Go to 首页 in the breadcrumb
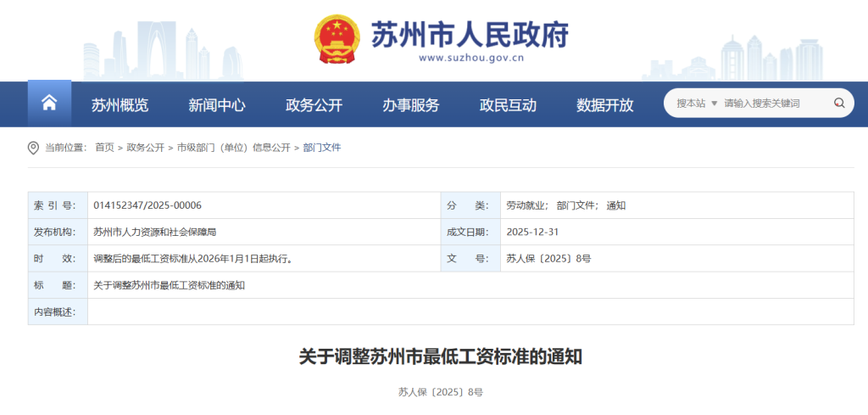Viewport: 868px width, 415px height. coord(104,148)
